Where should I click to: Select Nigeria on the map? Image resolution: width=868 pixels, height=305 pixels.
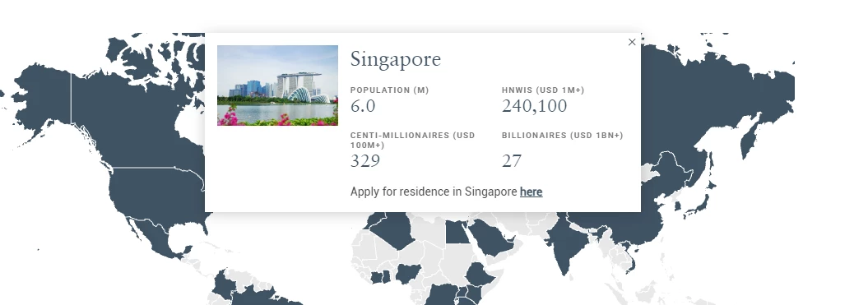(409, 272)
